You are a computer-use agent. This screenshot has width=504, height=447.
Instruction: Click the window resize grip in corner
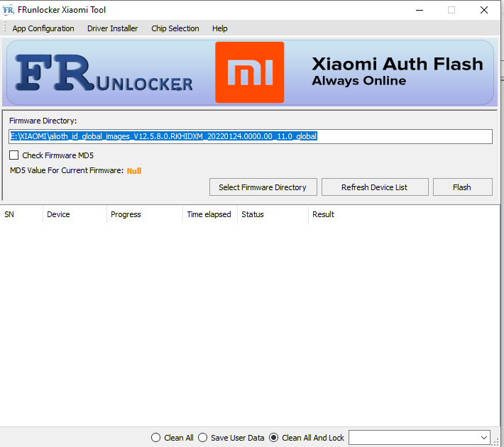pyautogui.click(x=495, y=443)
